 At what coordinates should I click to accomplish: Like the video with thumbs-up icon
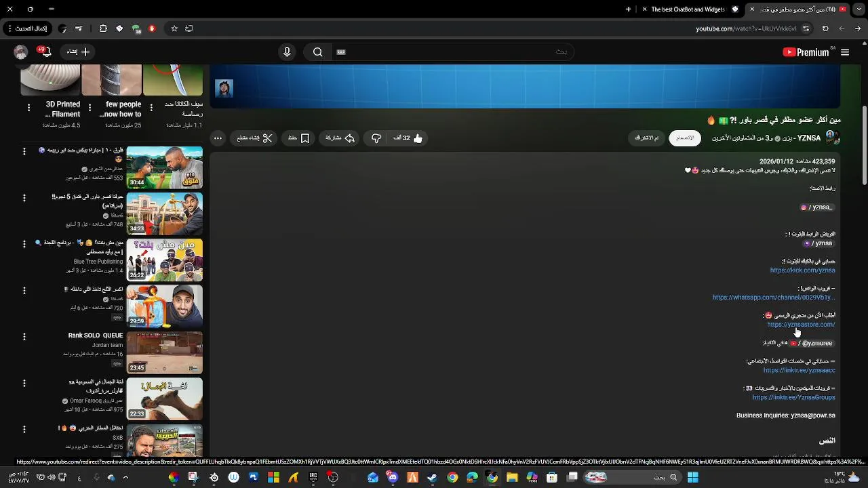(x=408, y=138)
